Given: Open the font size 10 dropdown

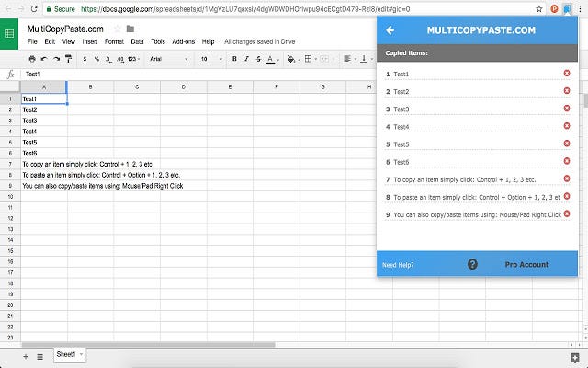Looking at the screenshot, I should (211, 59).
